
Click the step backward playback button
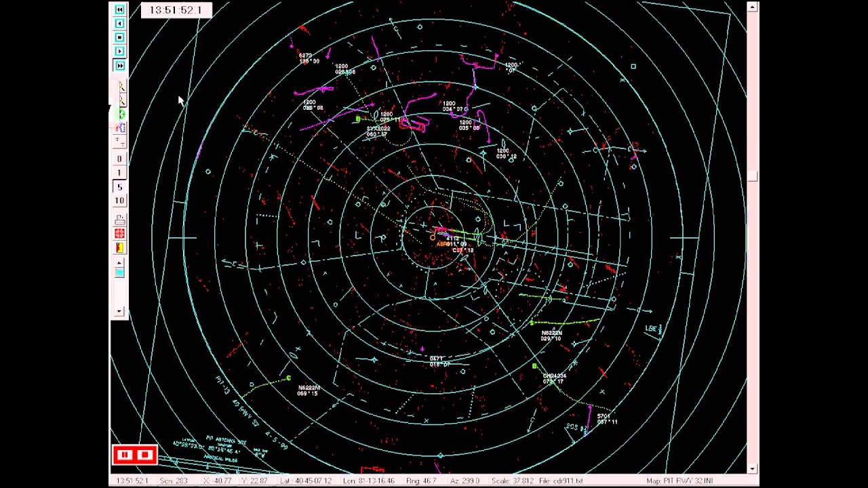coord(119,24)
